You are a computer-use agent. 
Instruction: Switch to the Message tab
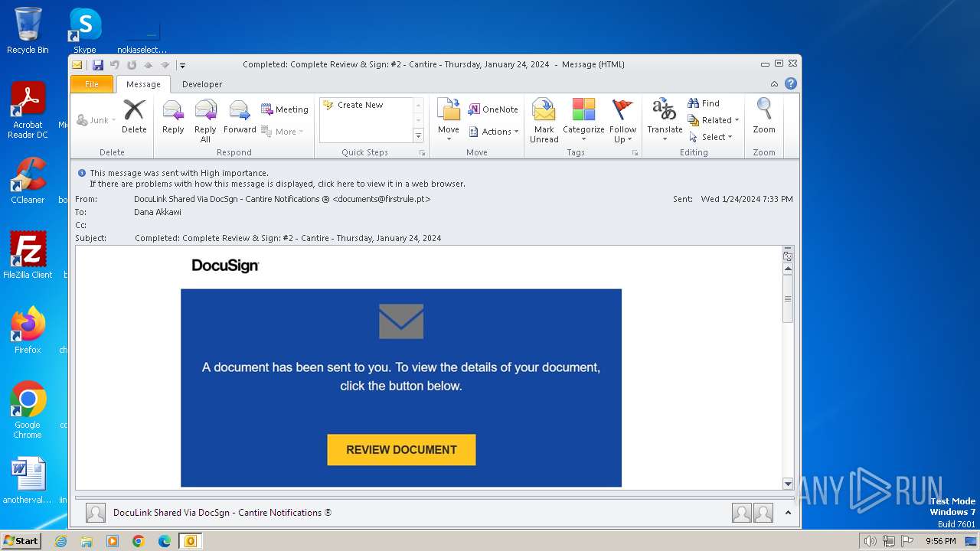tap(143, 84)
